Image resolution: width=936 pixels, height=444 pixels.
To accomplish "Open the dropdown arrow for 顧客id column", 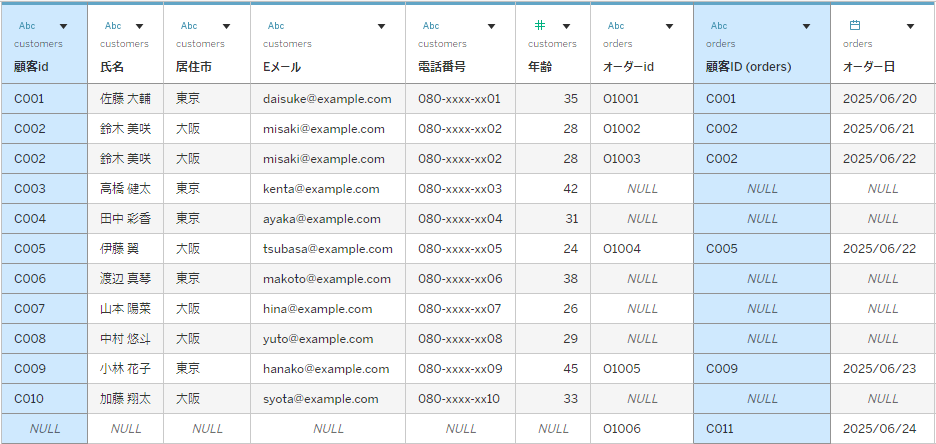I will (63, 26).
